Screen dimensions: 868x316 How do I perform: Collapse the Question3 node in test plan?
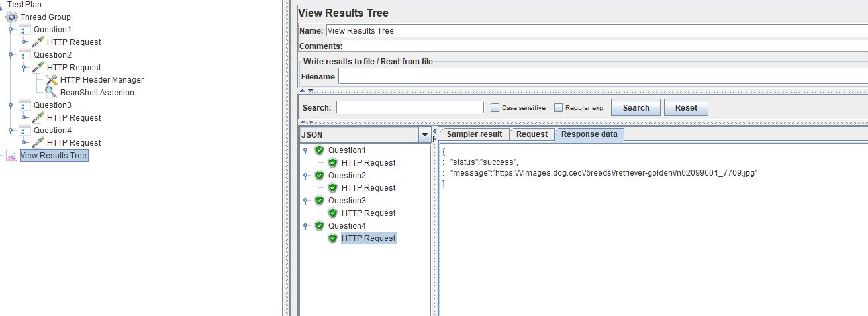11,105
